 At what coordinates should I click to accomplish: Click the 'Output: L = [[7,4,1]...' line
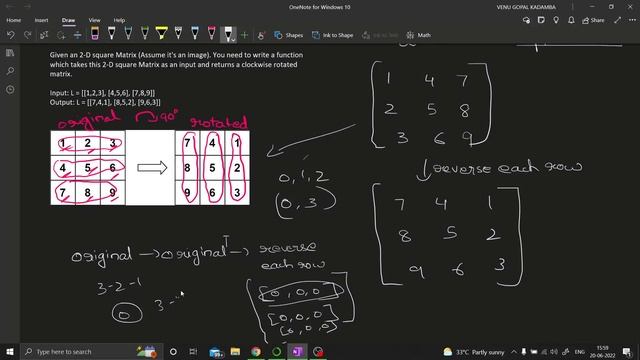coord(105,102)
